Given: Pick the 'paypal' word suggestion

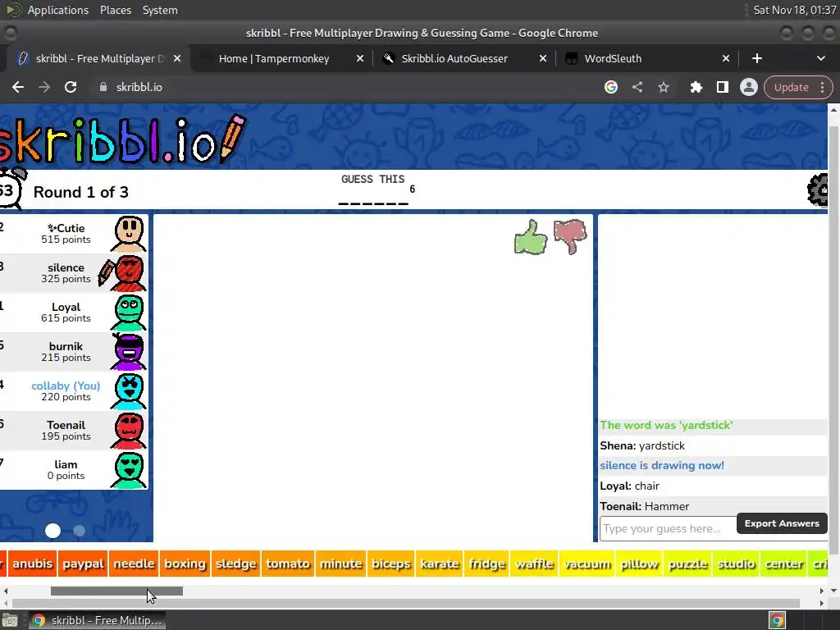Looking at the screenshot, I should click(83, 564).
